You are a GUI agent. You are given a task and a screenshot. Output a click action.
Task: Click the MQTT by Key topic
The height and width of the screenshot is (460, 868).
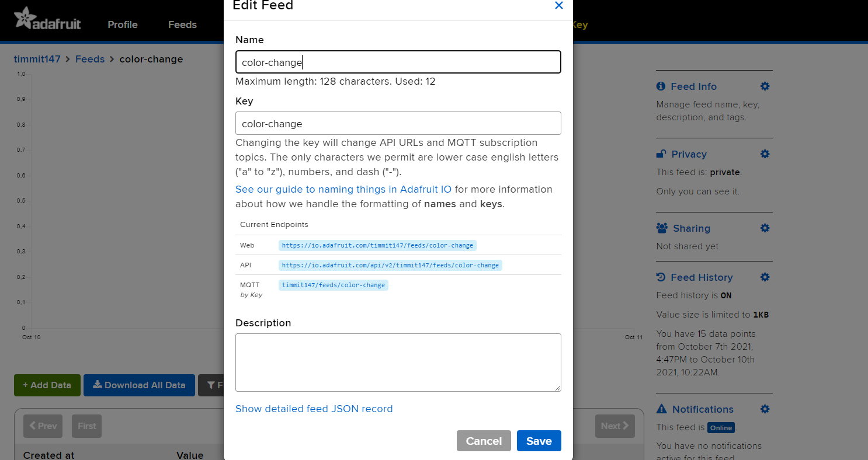coord(334,285)
